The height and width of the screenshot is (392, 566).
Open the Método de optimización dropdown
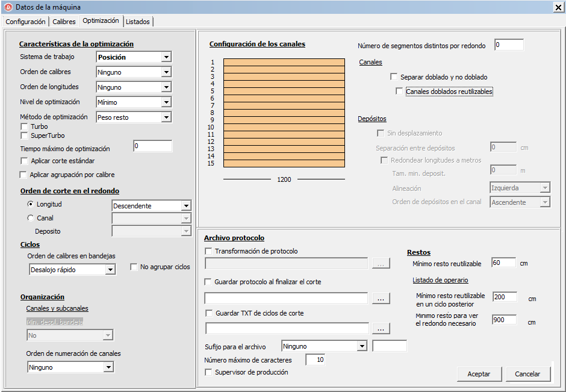tap(134, 117)
